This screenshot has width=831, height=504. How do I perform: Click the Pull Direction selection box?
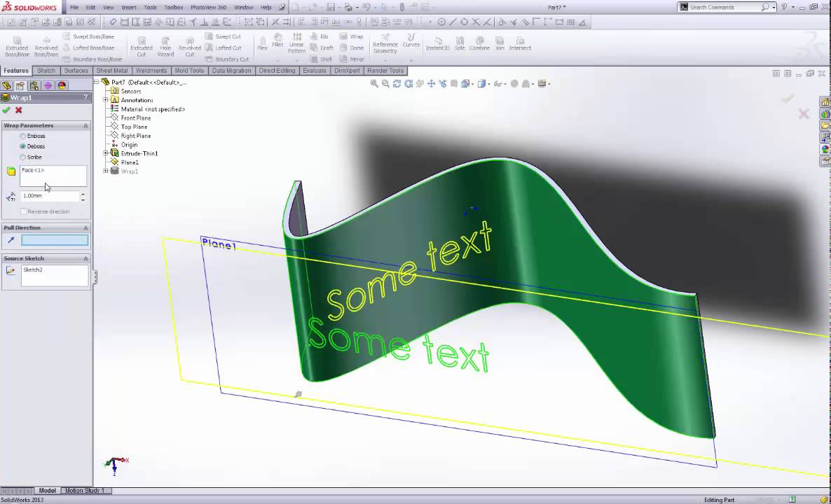[x=54, y=240]
